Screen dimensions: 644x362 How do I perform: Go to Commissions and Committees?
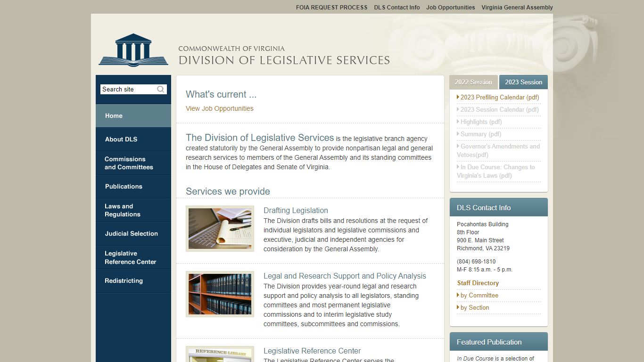[x=133, y=163]
